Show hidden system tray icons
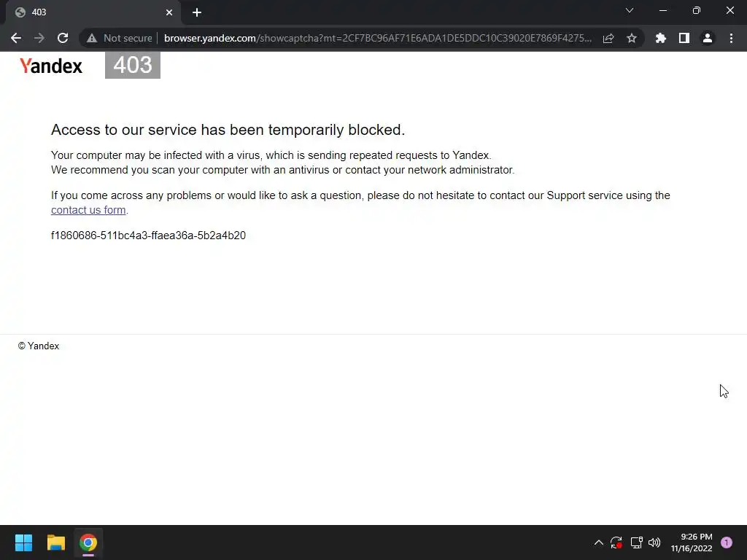 point(599,542)
